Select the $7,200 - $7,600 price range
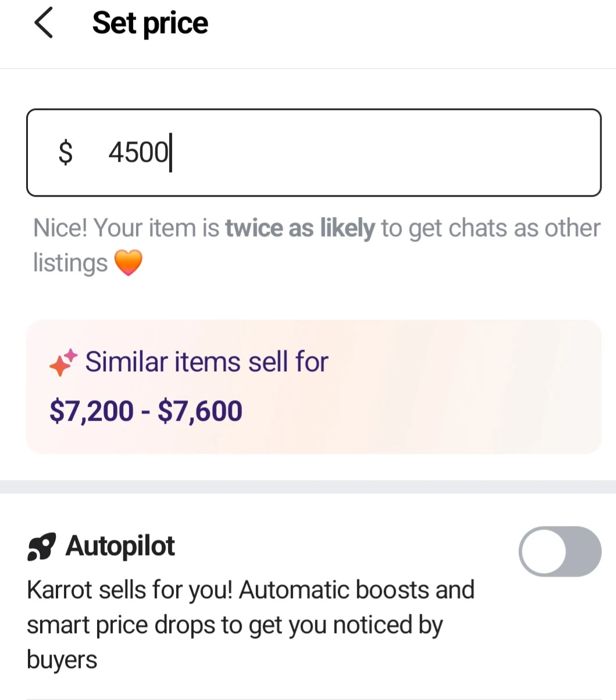Screen dimensions: 616x700 point(146,411)
